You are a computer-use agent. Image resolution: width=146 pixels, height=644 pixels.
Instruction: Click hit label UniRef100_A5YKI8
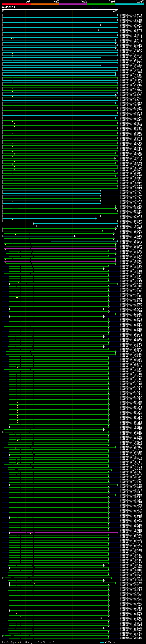(x=131, y=42)
